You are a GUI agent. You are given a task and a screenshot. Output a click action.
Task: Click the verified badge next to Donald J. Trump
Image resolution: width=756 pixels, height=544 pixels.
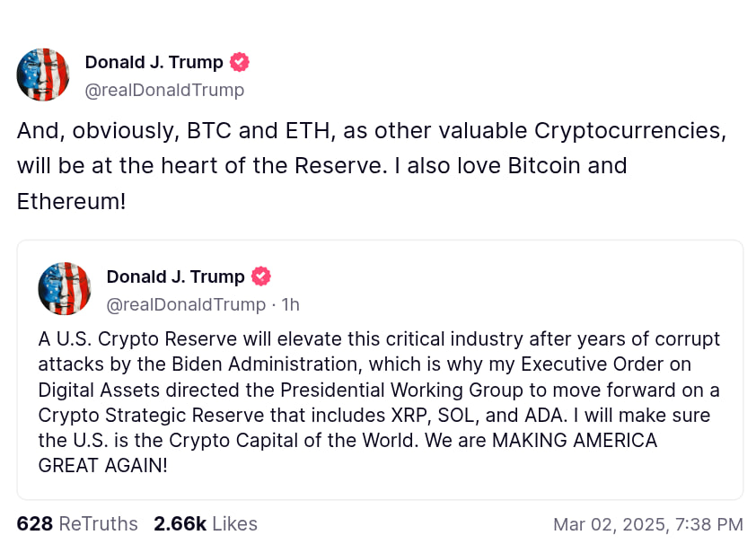pos(238,62)
